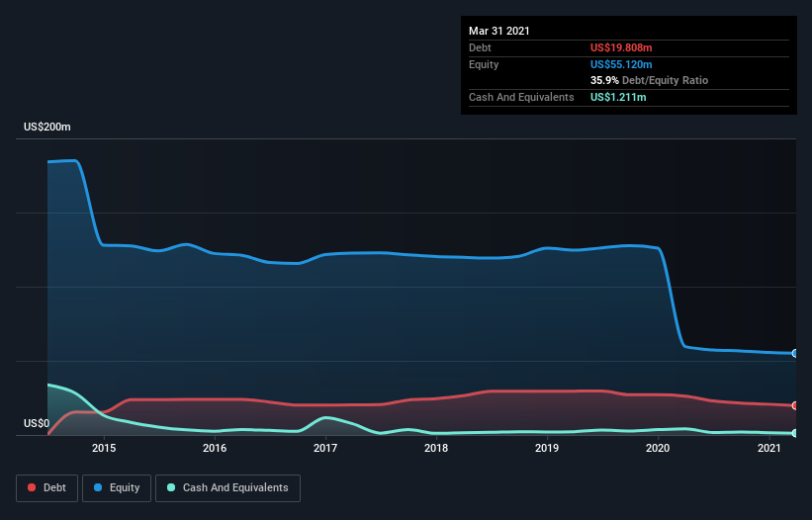Click the 2016 axis label

[x=215, y=448]
